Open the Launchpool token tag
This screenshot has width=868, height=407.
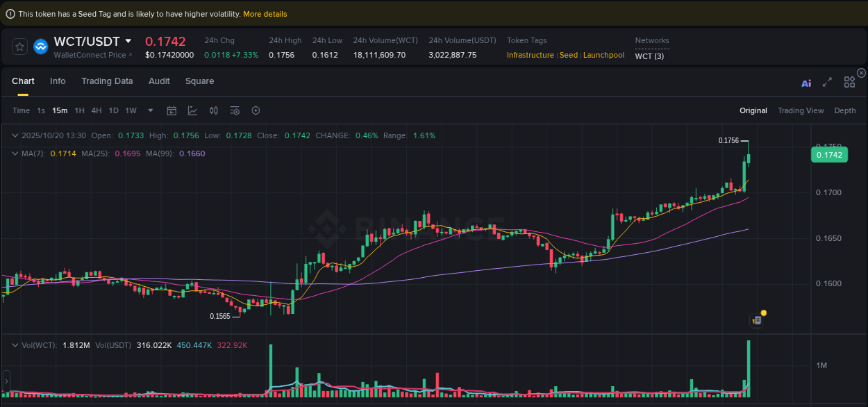click(x=603, y=55)
